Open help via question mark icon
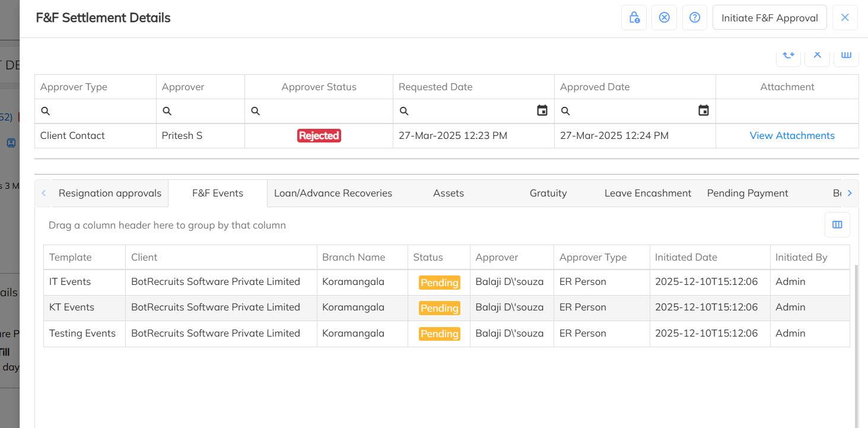This screenshot has width=868, height=428. (694, 18)
